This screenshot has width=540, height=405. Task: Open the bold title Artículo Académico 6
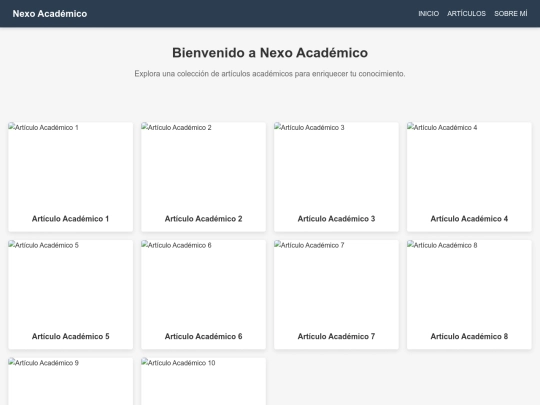point(204,336)
